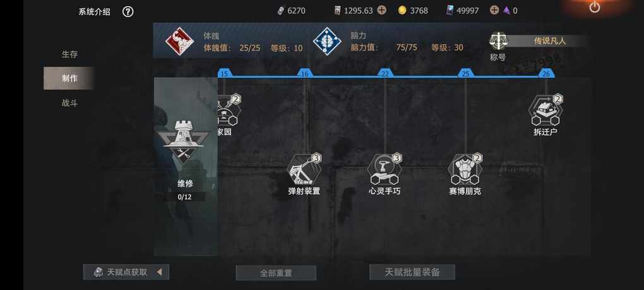Viewport: 644px width, 290px height.
Task: Choose the 拆迁户 house talent icon
Action: (x=546, y=111)
